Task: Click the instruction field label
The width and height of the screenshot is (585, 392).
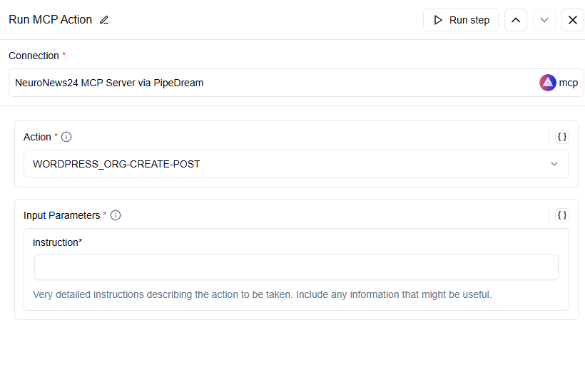Action: pos(58,242)
